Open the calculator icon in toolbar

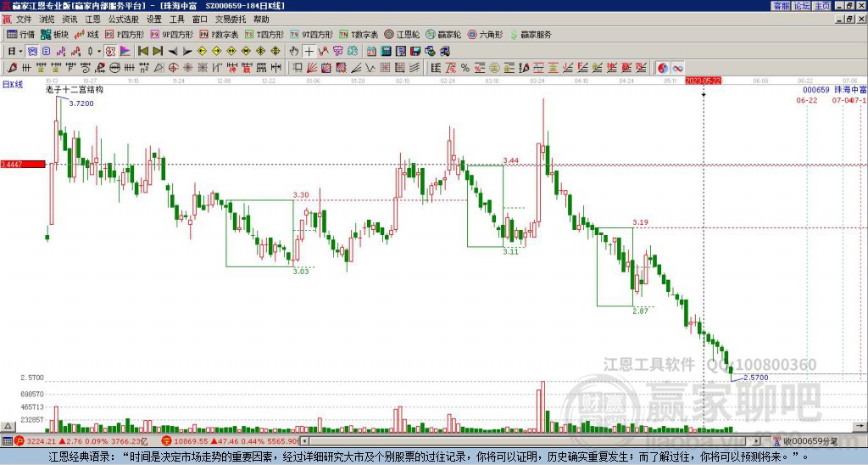386,52
